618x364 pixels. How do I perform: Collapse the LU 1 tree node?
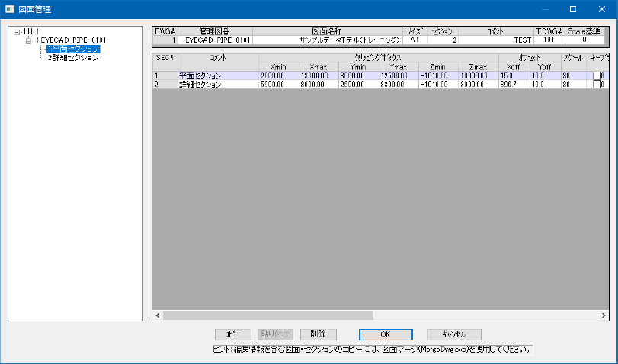17,32
